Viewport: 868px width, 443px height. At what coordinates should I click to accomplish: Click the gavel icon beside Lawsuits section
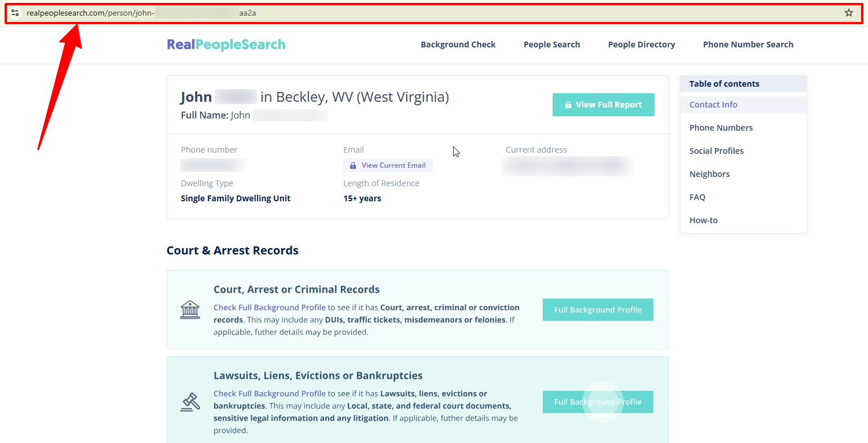[x=190, y=402]
